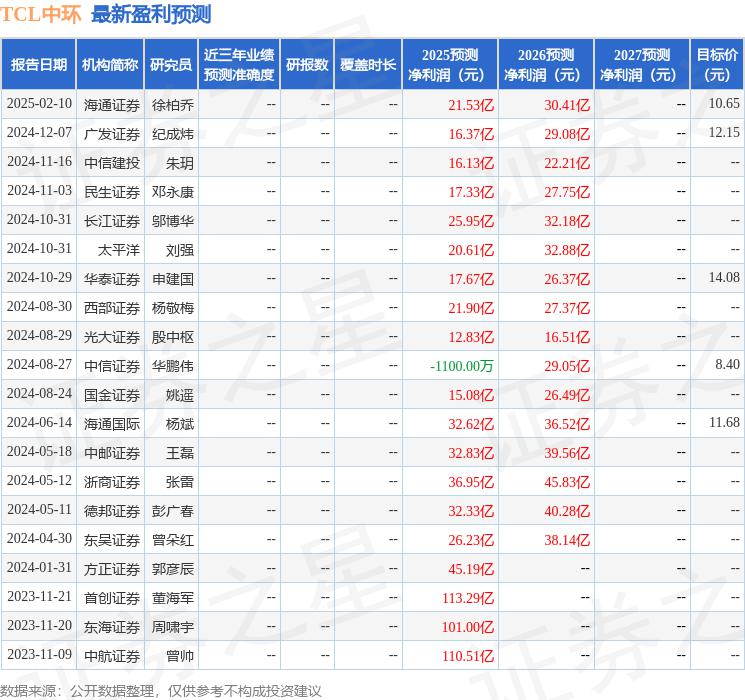Select the 中信证券 institution cell
Screen dimensions: 745x700
coord(112,366)
